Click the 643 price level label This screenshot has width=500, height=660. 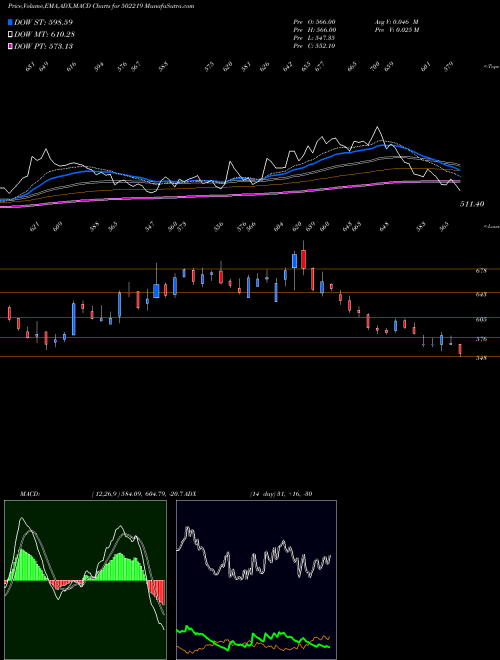pos(481,294)
